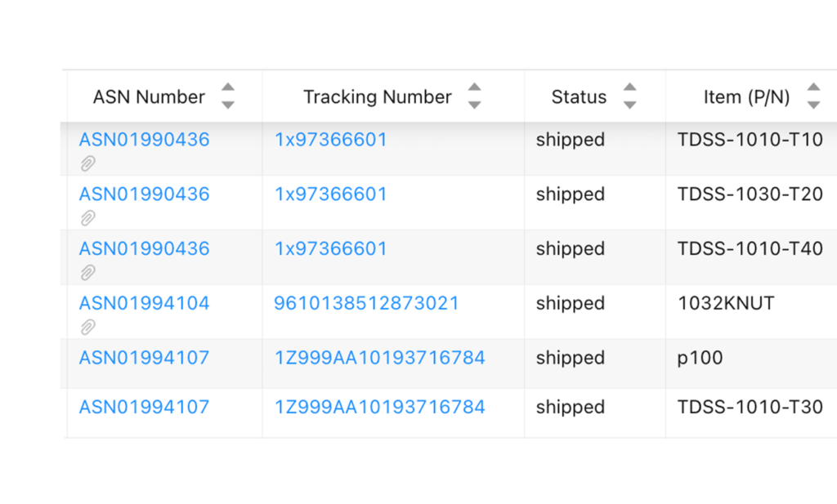Open the attachment for the TDSS-1010-T40 row
The height and width of the screenshot is (504, 837).
87,273
